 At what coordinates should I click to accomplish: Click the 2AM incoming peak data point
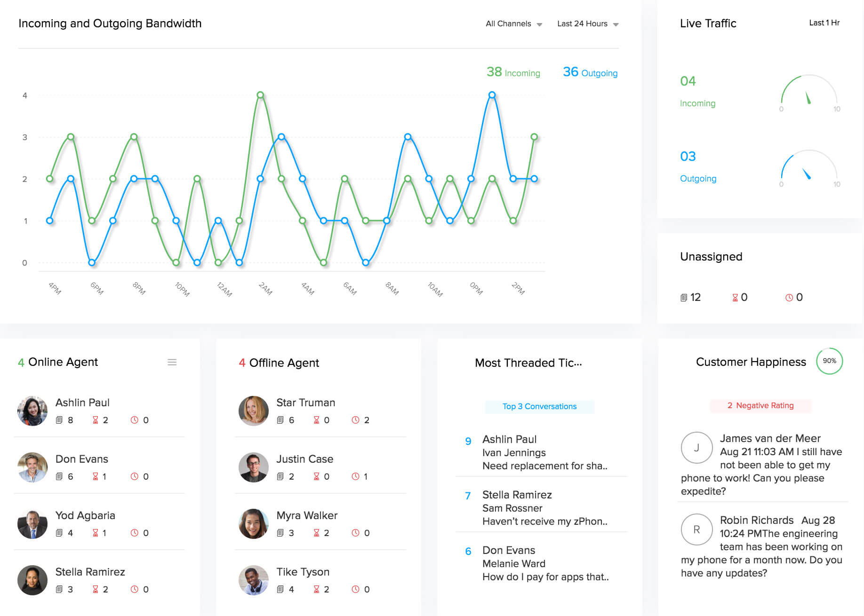click(260, 95)
